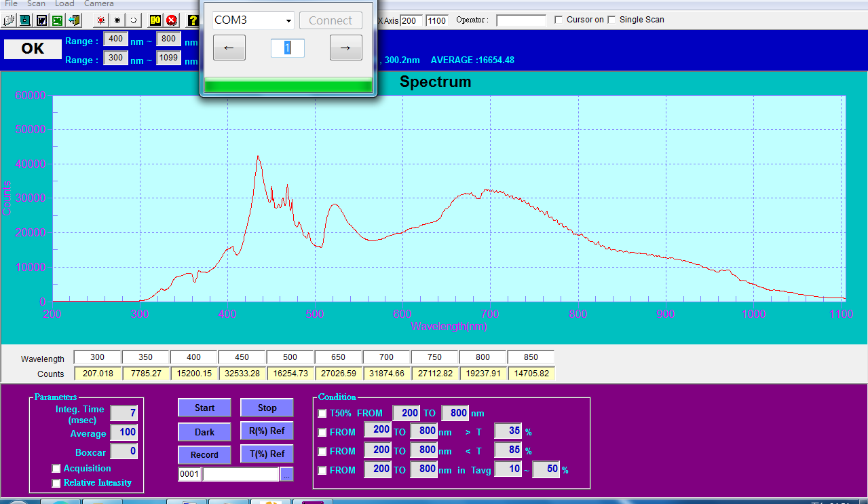Click the black dot dark-scan icon
The image size is (868, 504).
117,20
